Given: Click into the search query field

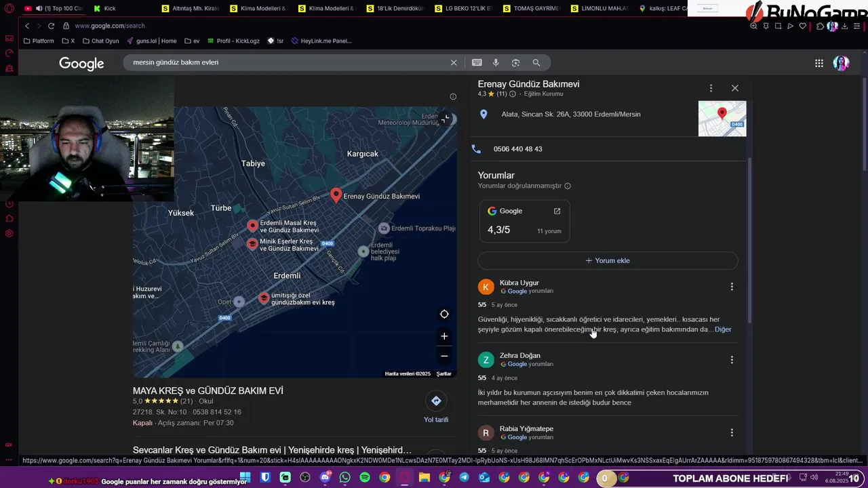Looking at the screenshot, I should pyautogui.click(x=288, y=62).
